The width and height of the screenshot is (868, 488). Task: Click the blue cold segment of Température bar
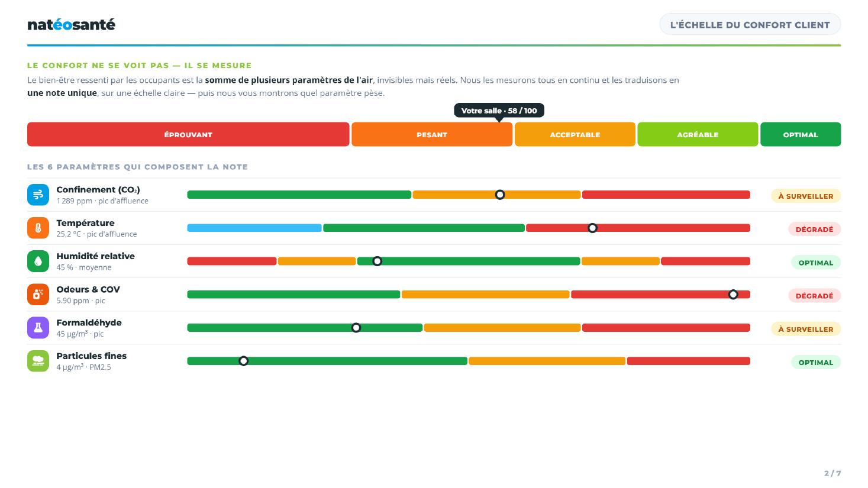[254, 228]
